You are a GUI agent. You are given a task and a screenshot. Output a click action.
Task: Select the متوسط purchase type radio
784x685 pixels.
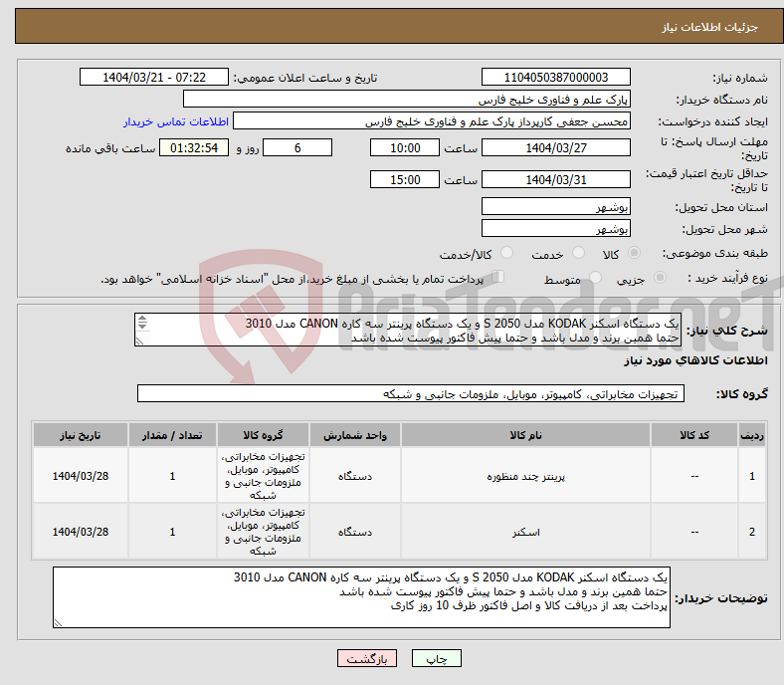[595, 278]
